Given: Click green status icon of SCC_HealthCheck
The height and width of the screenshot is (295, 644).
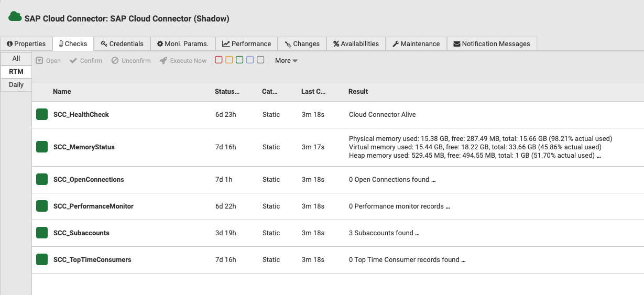Looking at the screenshot, I should (42, 114).
